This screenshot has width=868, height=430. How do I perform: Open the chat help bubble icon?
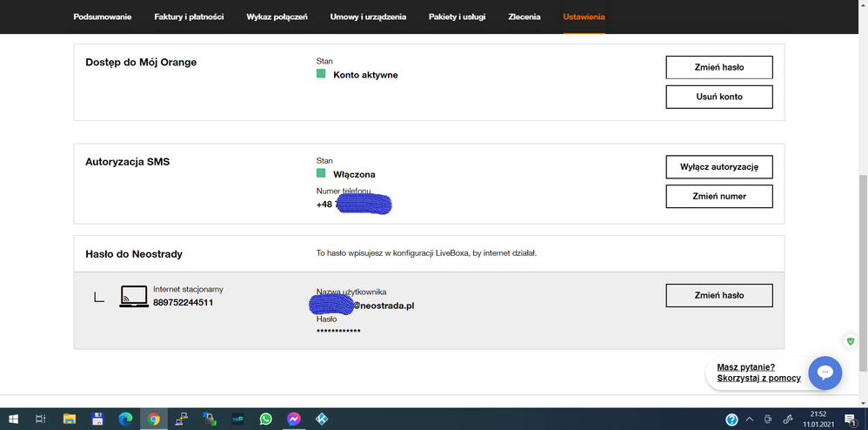click(x=825, y=373)
